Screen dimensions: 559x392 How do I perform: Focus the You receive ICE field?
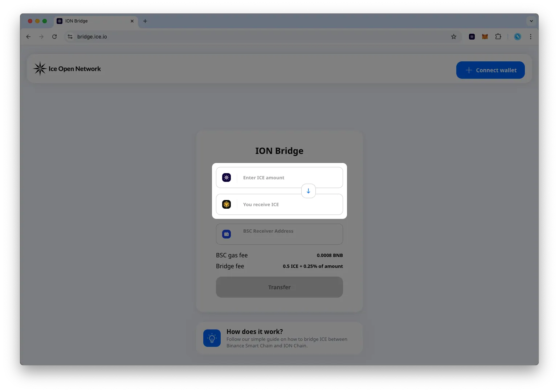pyautogui.click(x=279, y=204)
